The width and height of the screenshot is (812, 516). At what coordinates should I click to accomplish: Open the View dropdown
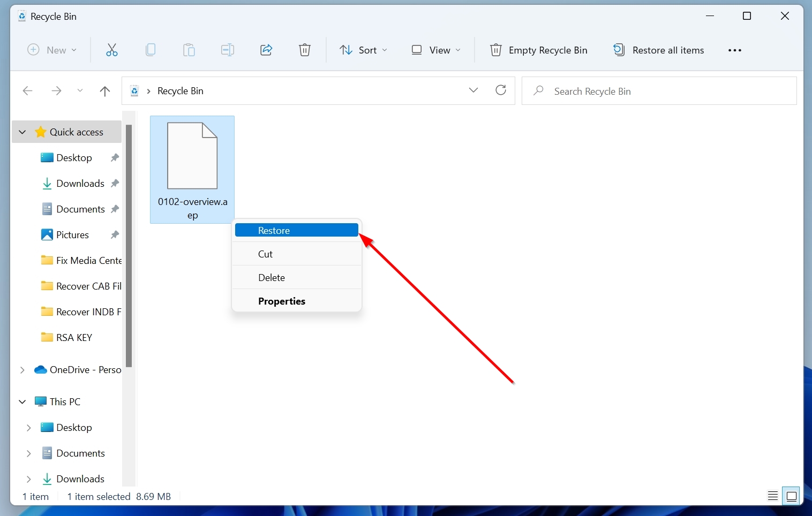click(437, 50)
